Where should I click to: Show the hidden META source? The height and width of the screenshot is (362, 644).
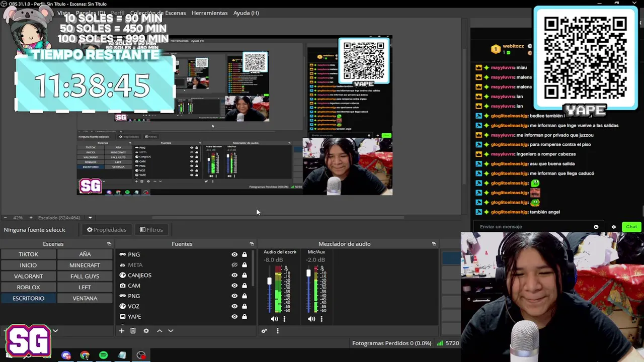pos(234,265)
